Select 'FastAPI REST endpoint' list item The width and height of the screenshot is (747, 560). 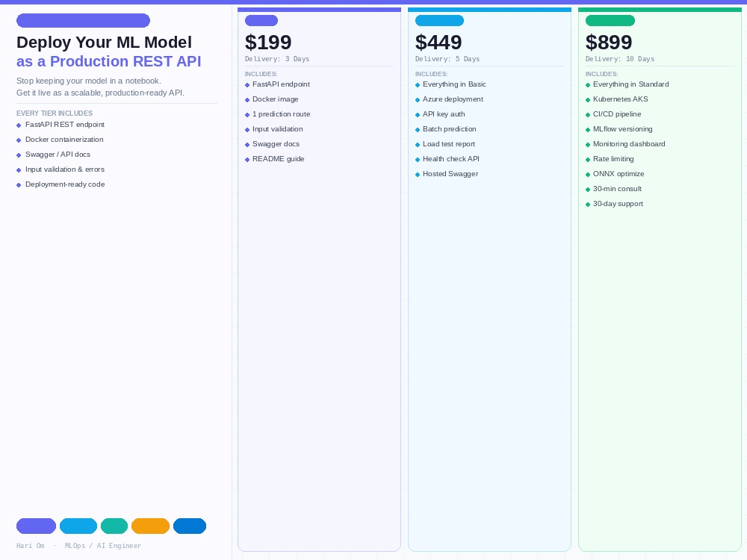pos(65,125)
